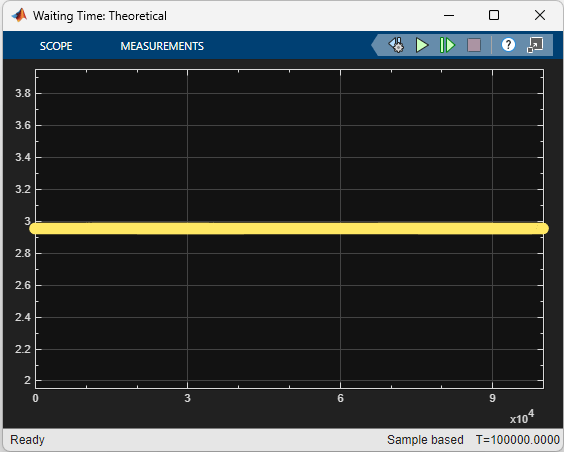Step forward the simulation
This screenshot has height=452, width=564.
click(447, 45)
